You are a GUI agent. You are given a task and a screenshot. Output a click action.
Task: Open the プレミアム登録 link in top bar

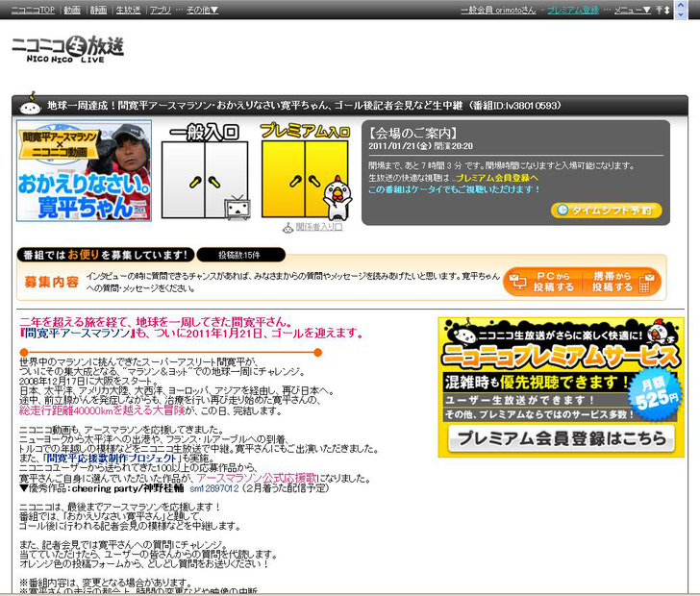point(573,10)
